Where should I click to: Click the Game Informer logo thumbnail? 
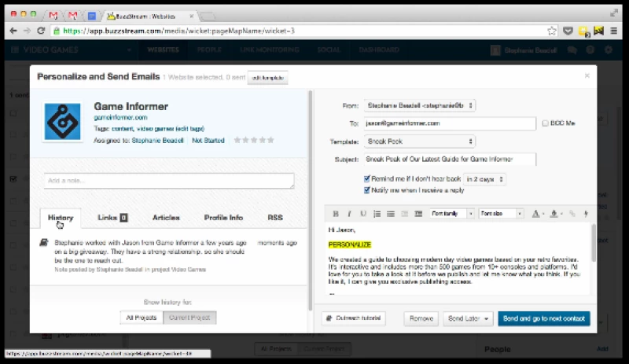[x=62, y=121]
